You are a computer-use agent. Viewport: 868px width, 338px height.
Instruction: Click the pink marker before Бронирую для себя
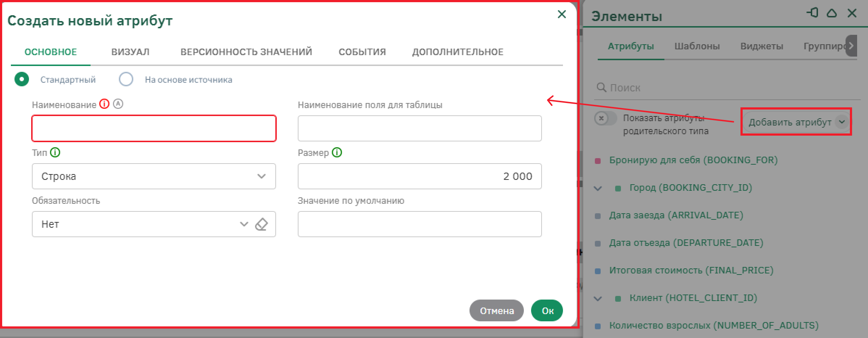click(598, 161)
